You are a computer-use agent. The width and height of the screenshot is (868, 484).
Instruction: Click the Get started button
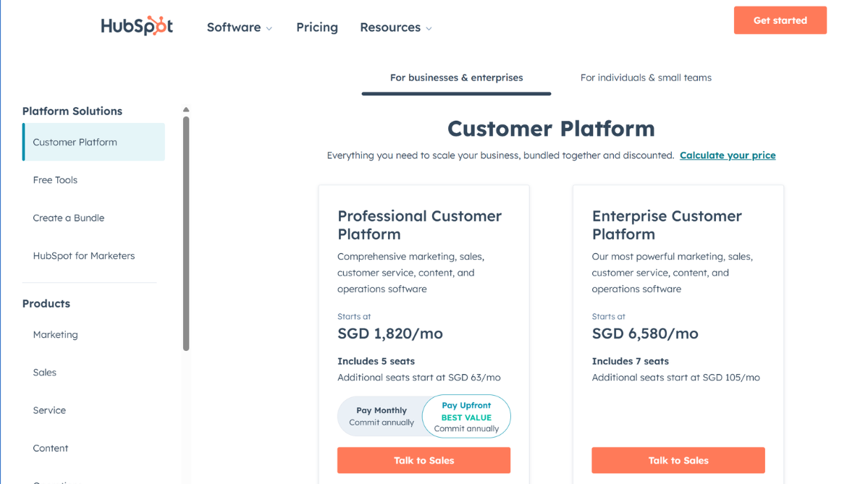(x=780, y=20)
